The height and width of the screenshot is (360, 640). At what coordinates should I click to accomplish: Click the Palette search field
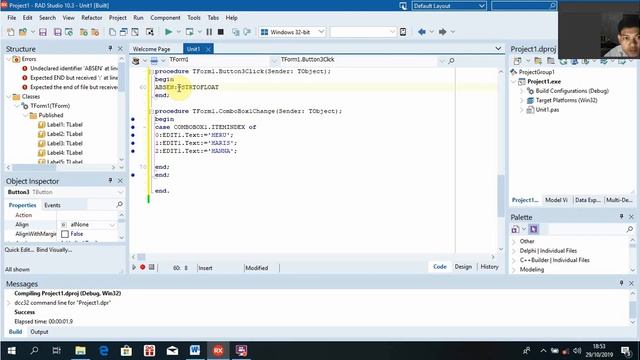point(587,229)
